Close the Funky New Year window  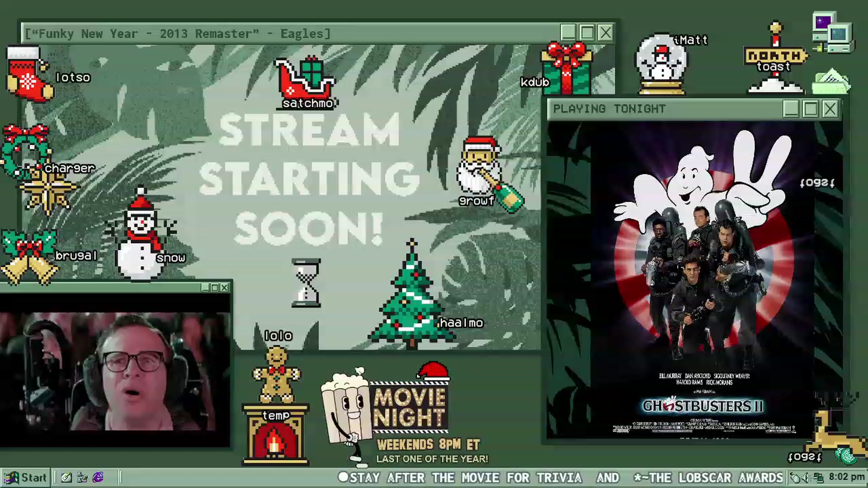coord(605,33)
